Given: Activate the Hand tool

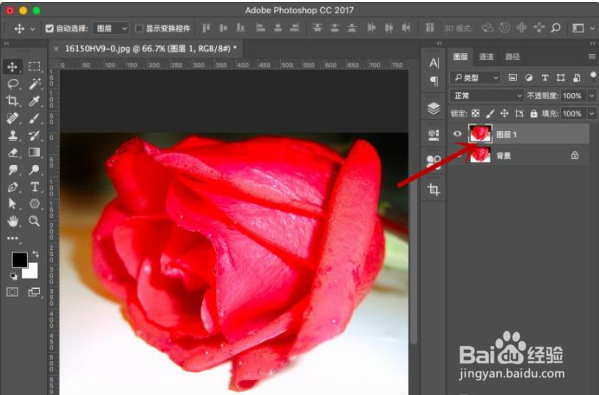Looking at the screenshot, I should pos(13,221).
